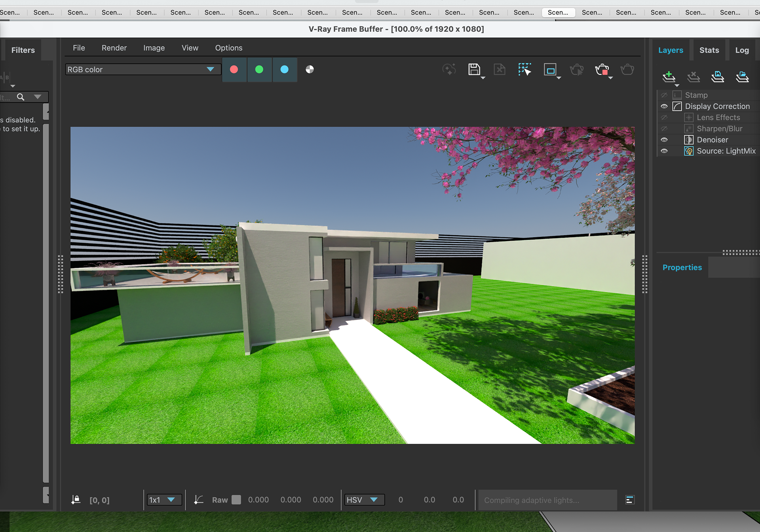Switch to the alpha channel circle icon
Screen dimensions: 760x532
point(310,70)
